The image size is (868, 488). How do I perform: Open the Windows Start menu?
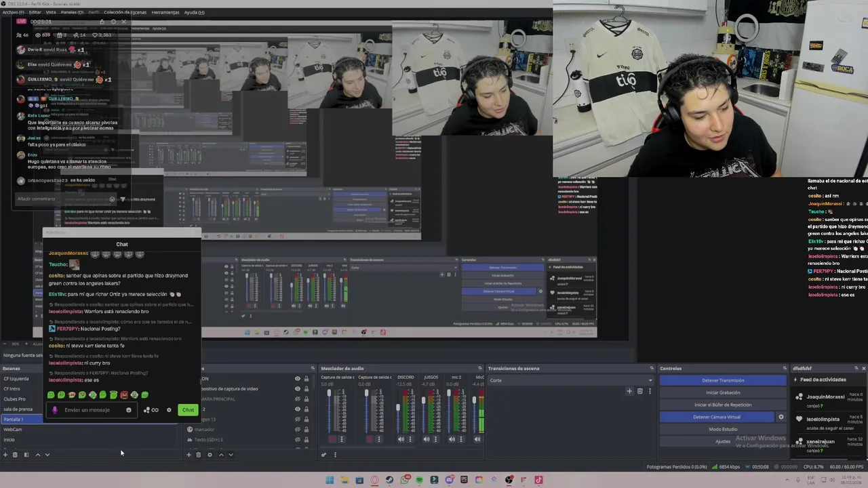point(330,480)
